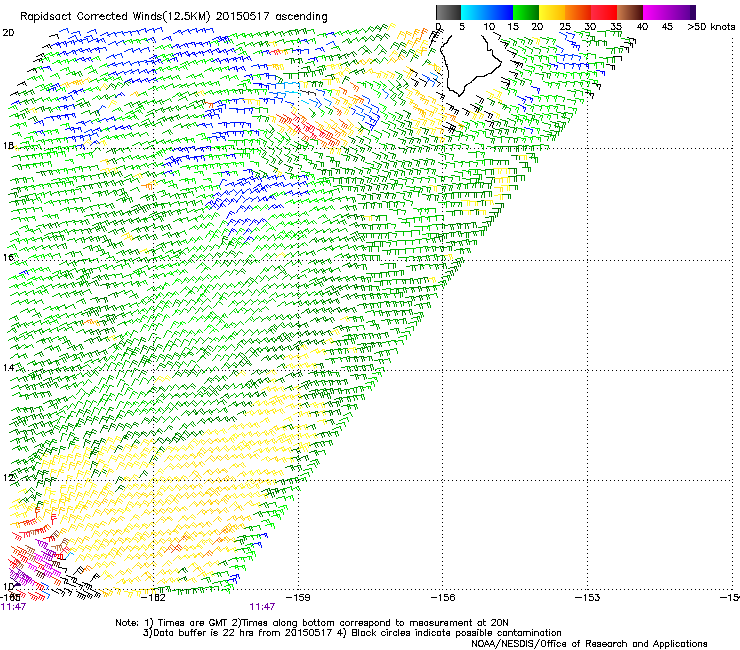Click the '-159' longitude axis label

pos(299,598)
